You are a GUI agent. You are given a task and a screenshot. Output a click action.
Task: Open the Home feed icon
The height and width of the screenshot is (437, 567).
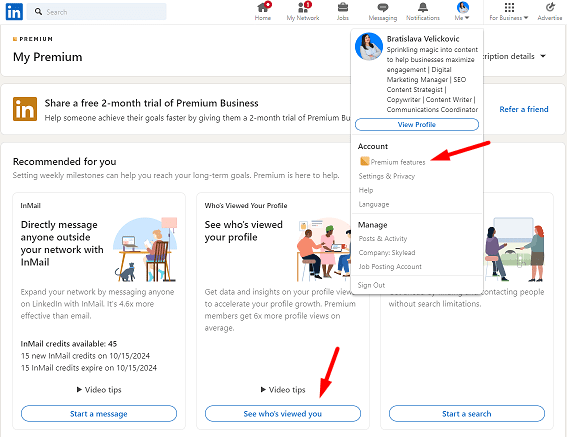pos(263,11)
